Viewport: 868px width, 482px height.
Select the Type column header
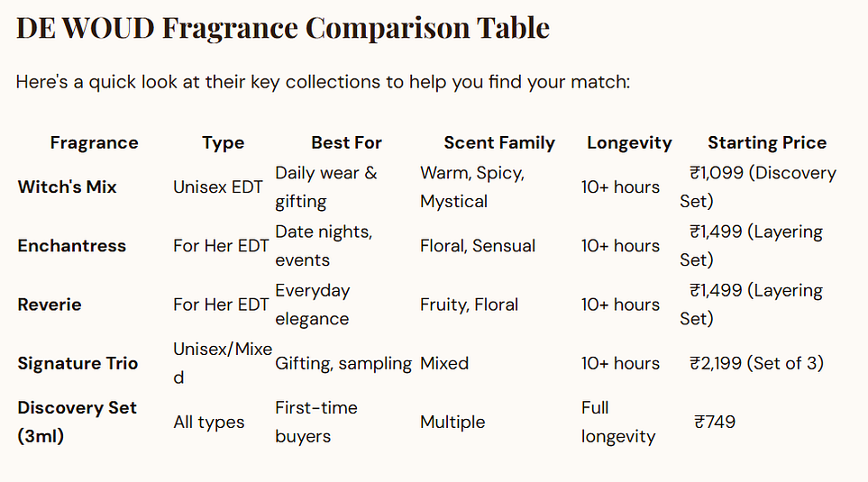coord(223,142)
